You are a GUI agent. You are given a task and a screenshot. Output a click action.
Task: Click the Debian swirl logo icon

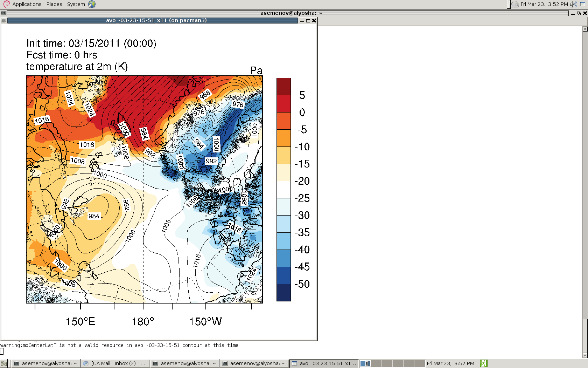pos(6,4)
